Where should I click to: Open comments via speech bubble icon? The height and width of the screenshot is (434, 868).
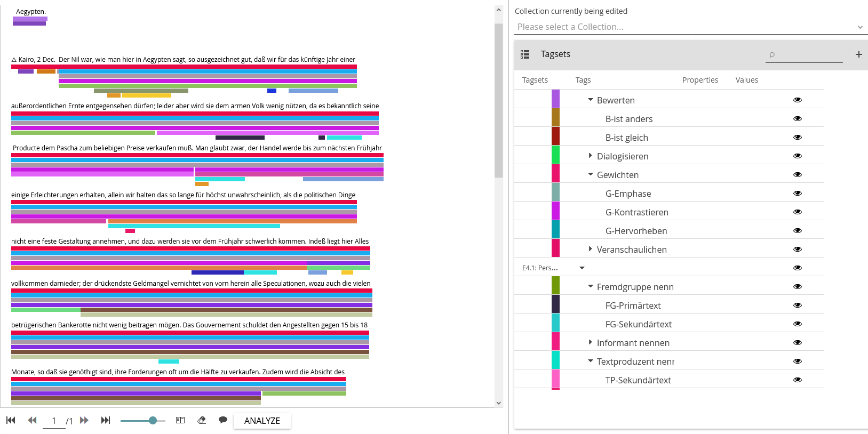coord(223,420)
